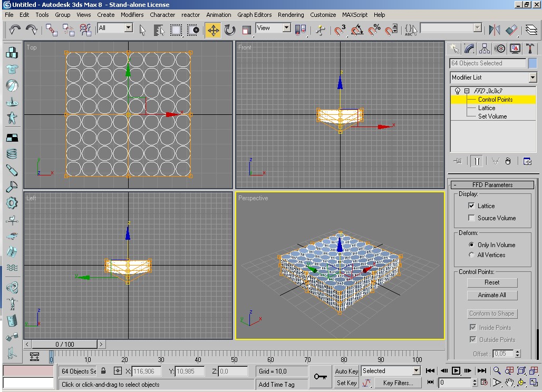Toggle the Auto Key button
The width and height of the screenshot is (542, 392).
[346, 371]
